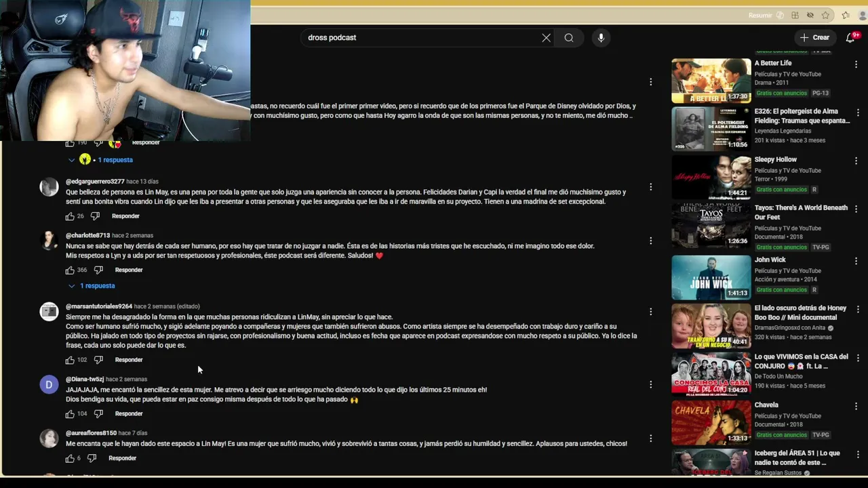Dislike the comment by @aureaflores8150
868x488 pixels.
pyautogui.click(x=92, y=458)
